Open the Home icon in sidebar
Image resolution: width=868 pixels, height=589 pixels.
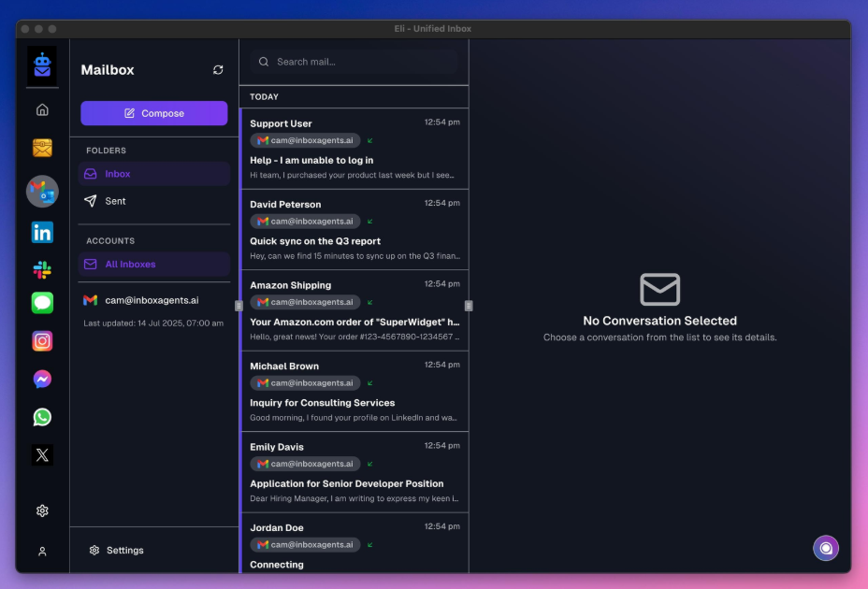(42, 109)
